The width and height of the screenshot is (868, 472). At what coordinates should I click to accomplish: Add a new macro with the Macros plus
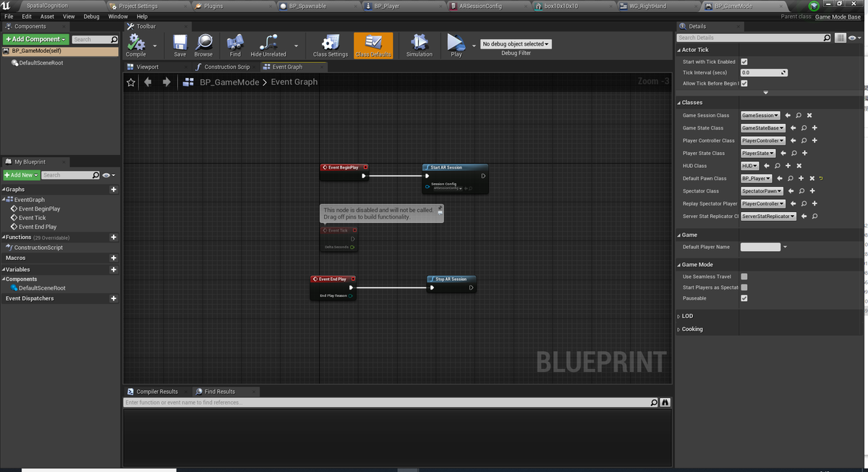114,258
